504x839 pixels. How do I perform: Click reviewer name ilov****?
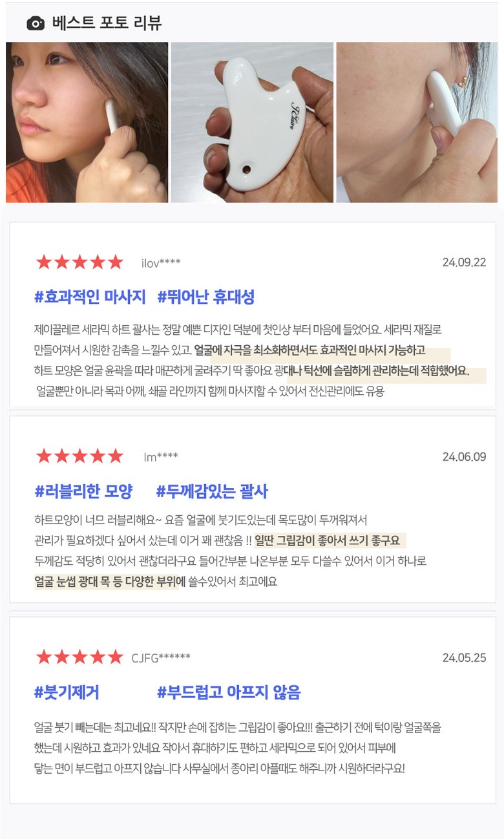coord(161,263)
